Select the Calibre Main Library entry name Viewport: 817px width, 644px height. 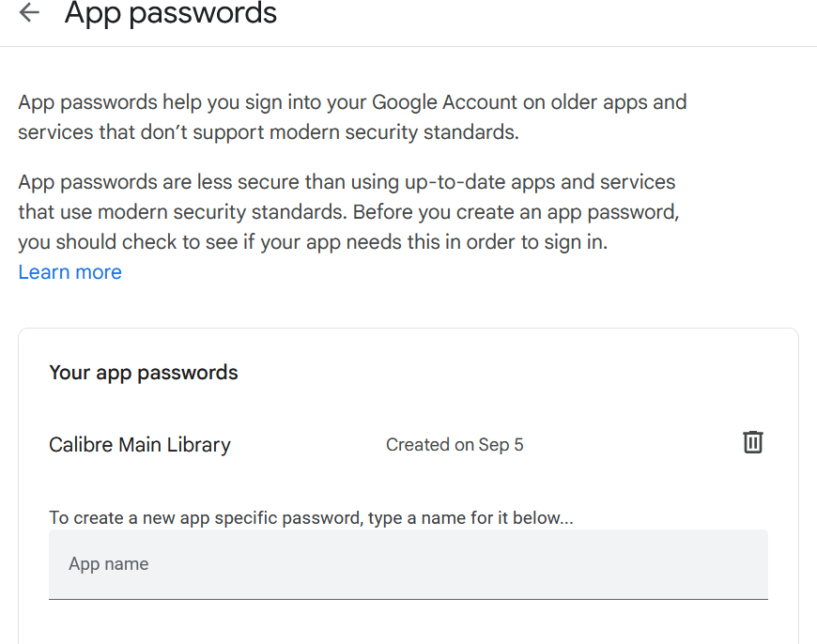point(140,445)
